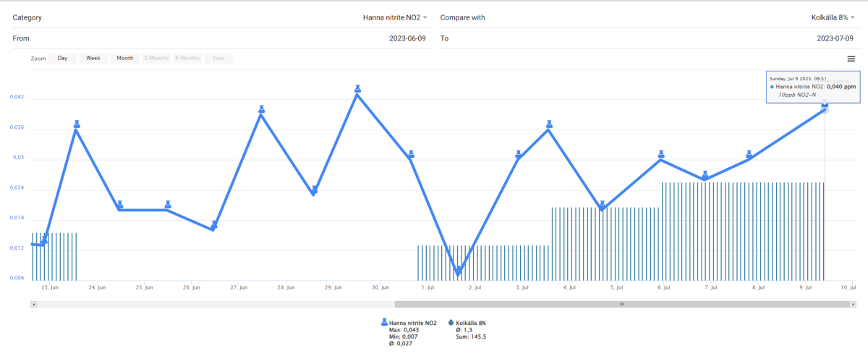Click the greyed-out 3 Months zoom button
Screen dimensions: 868x364
156,58
